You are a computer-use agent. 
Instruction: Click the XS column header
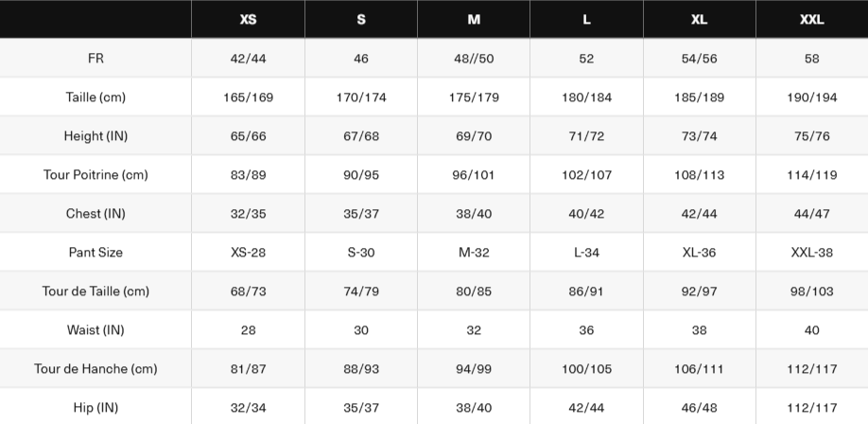coord(248,20)
